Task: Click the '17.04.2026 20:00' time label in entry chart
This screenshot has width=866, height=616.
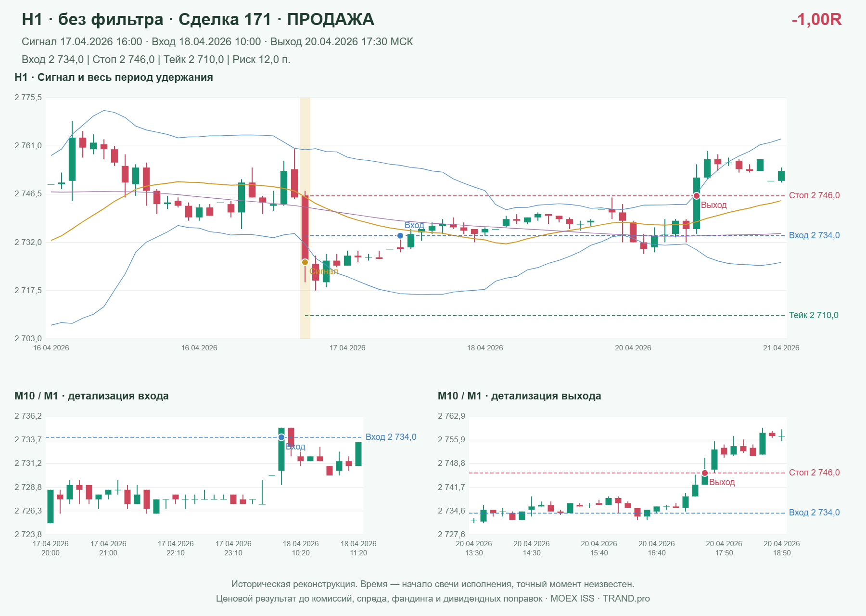Action: coord(51,548)
